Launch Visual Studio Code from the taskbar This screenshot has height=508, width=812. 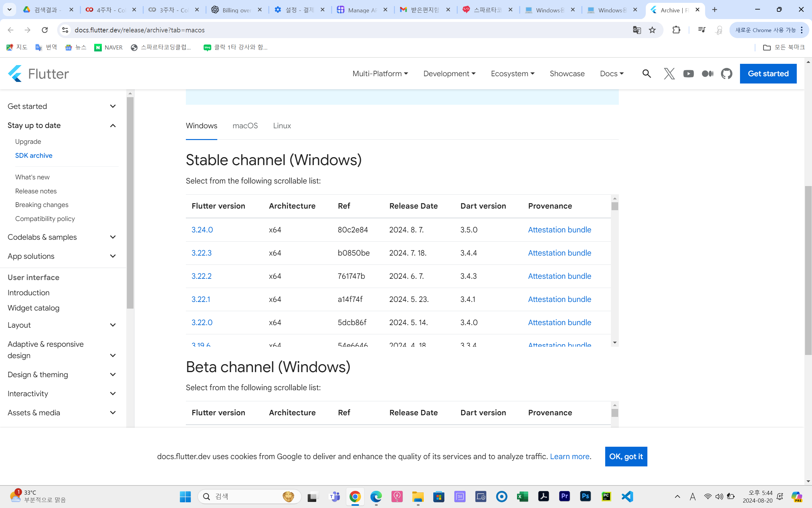(627, 496)
